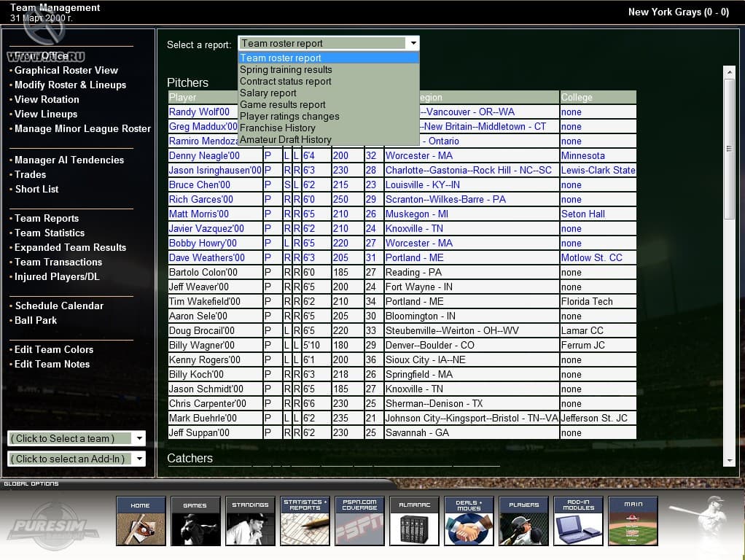The image size is (745, 560).
Task: Select Mark Buehrle'00 row name
Action: click(203, 419)
